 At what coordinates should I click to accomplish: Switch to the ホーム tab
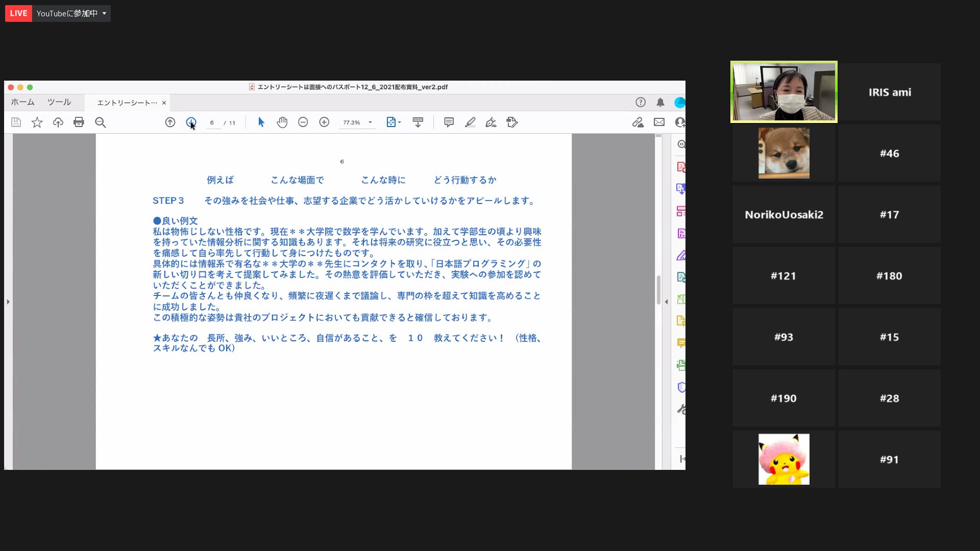coord(22,103)
